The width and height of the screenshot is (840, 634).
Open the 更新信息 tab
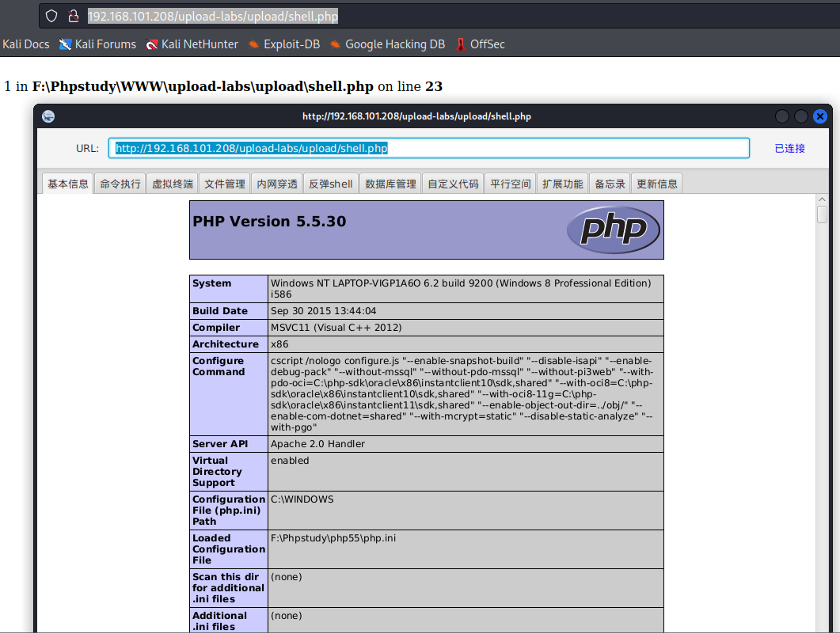click(657, 184)
